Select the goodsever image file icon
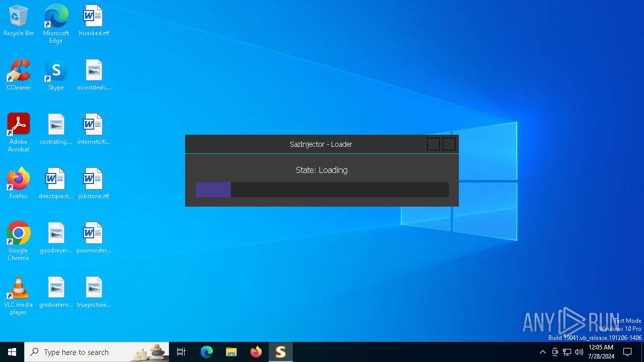The width and height of the screenshot is (644, 362). tap(56, 238)
